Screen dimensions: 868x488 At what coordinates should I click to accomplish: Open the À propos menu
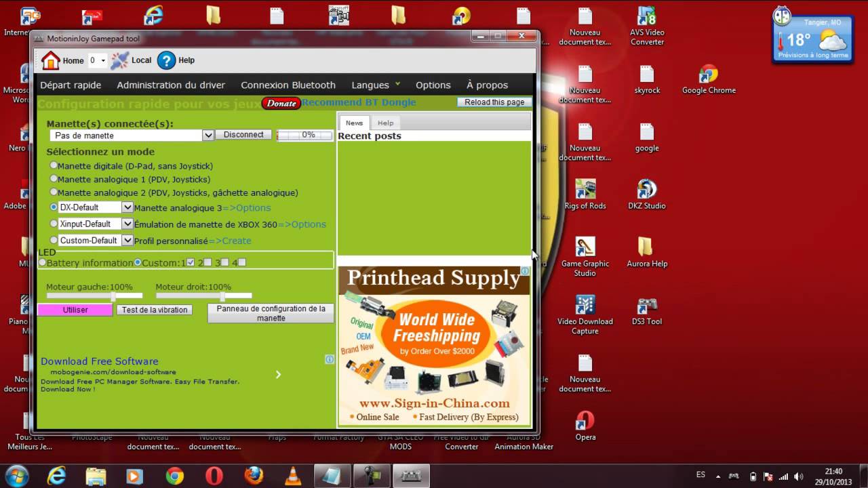point(487,85)
